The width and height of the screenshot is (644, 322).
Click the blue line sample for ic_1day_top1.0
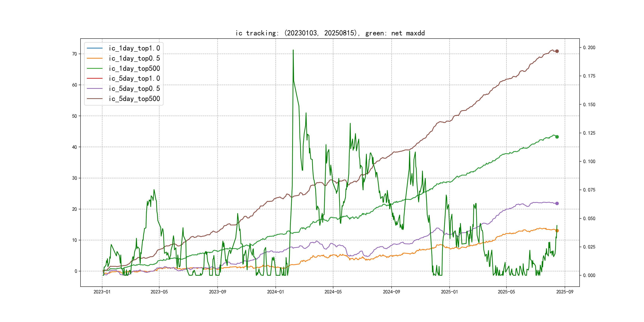pos(94,48)
